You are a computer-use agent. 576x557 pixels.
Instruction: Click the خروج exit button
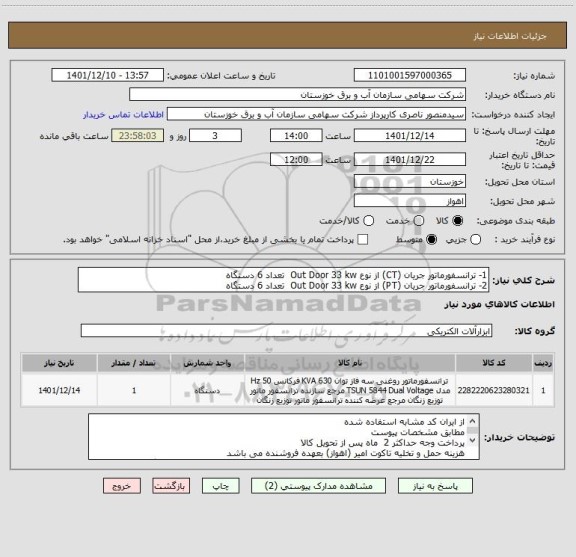coord(122,486)
